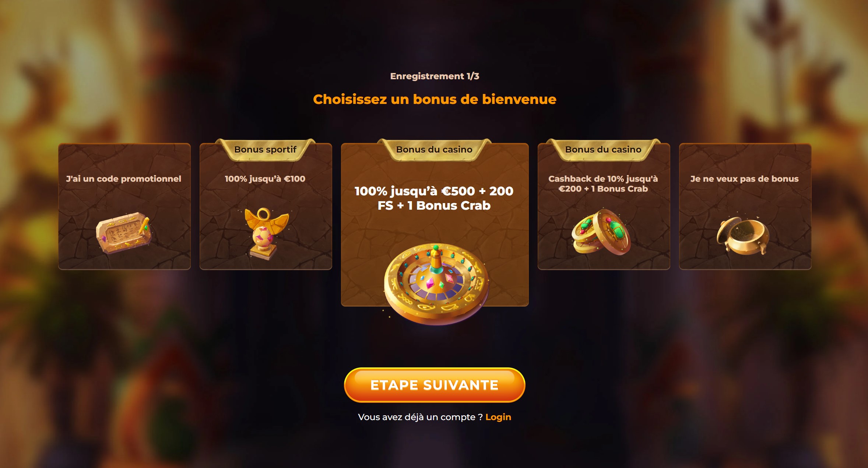Open the Login link
The image size is (868, 468).
tap(498, 417)
